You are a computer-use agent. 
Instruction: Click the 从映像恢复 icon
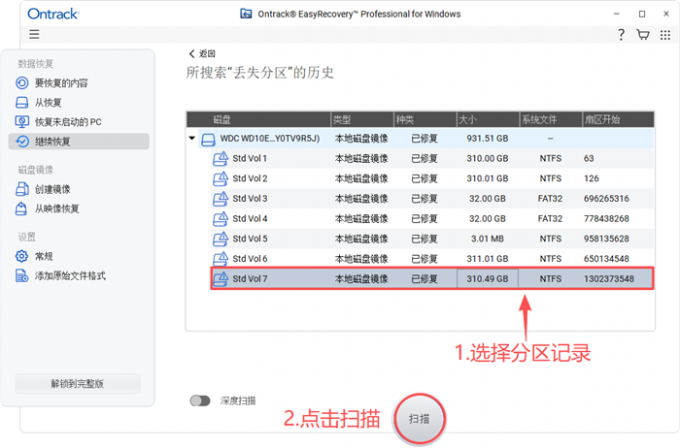click(x=21, y=209)
